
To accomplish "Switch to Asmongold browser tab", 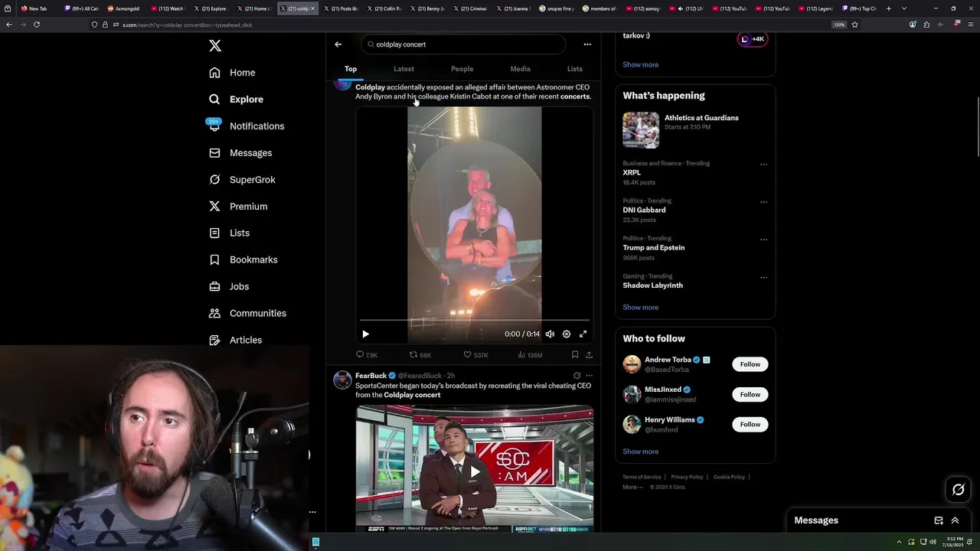I will click(124, 8).
